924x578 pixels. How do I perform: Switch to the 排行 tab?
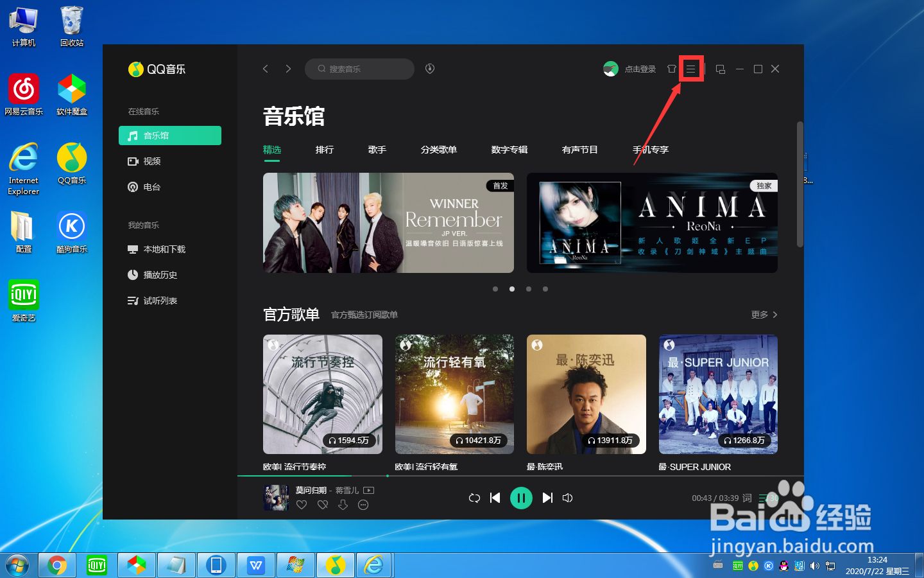tap(325, 150)
